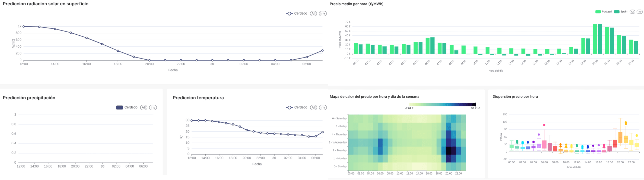The height and width of the screenshot is (180, 644).
Task: Click 'Predicción precipitación' title
Action: (x=29, y=98)
